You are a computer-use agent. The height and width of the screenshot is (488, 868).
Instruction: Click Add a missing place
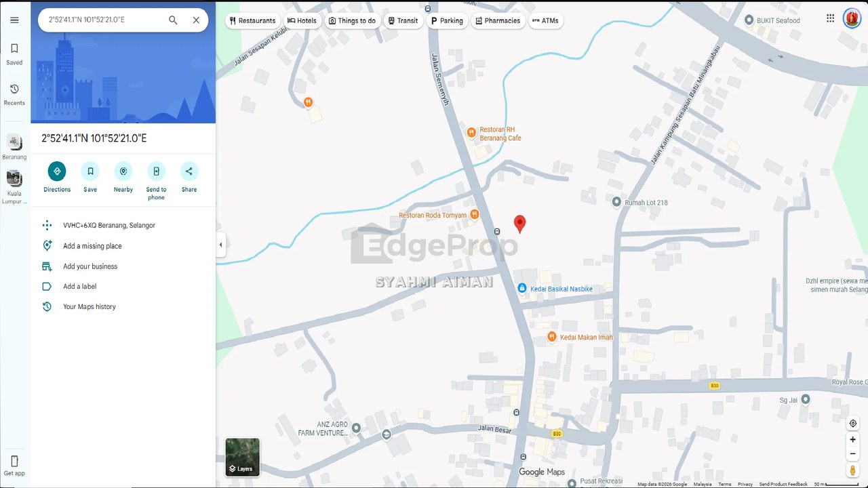click(x=92, y=246)
